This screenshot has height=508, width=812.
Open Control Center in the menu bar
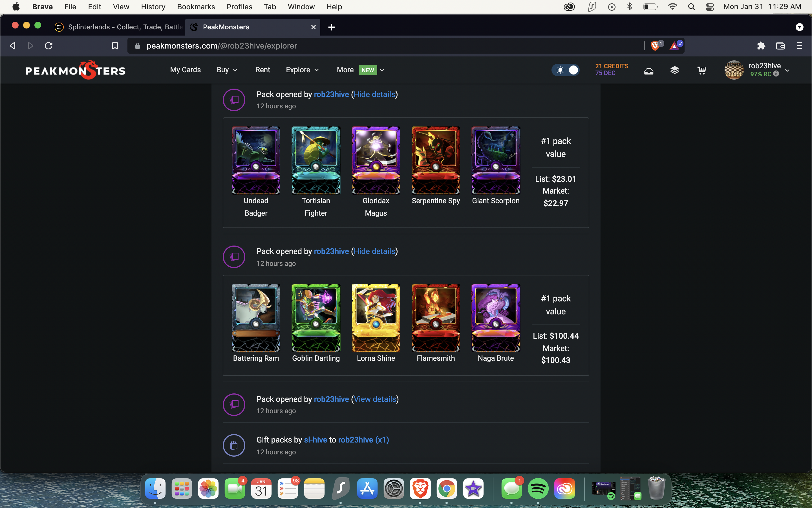pyautogui.click(x=710, y=7)
